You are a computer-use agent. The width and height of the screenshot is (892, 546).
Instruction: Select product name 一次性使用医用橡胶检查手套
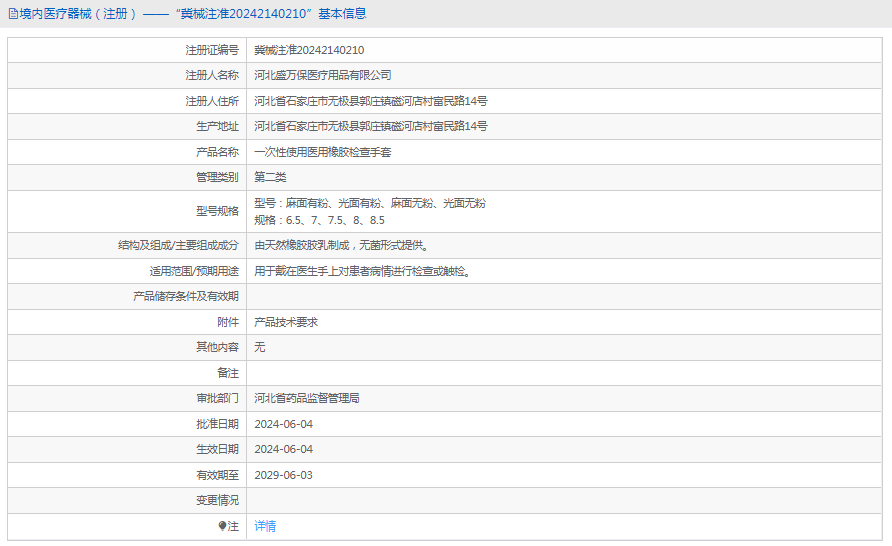point(323,152)
